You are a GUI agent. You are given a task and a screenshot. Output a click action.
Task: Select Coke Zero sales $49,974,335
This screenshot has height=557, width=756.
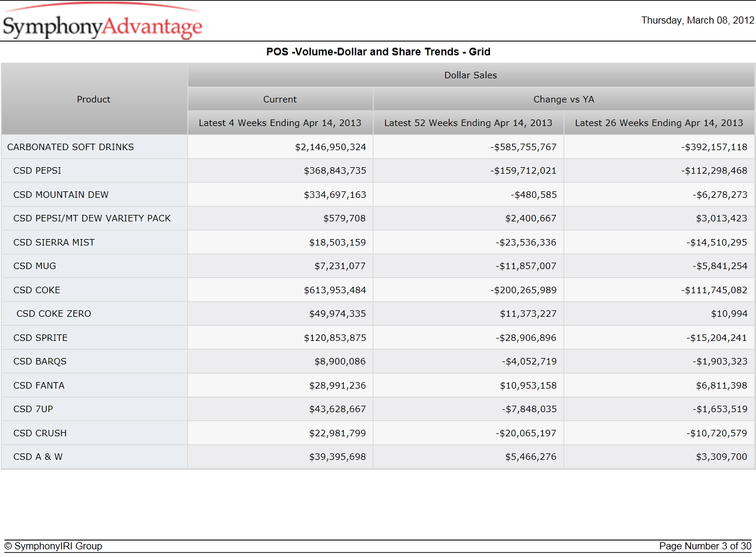337,314
